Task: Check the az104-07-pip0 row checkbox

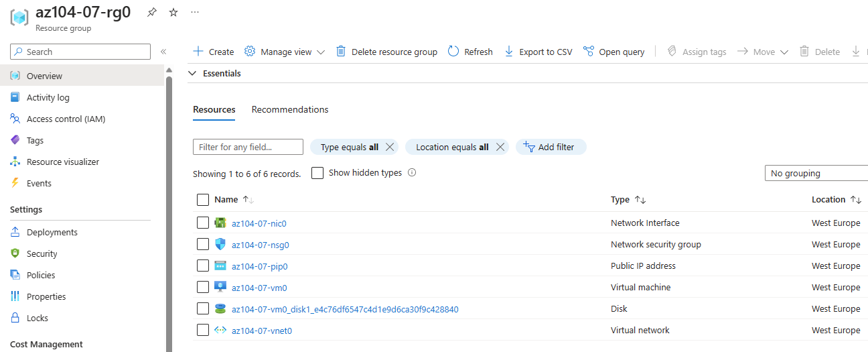Action: click(x=203, y=266)
